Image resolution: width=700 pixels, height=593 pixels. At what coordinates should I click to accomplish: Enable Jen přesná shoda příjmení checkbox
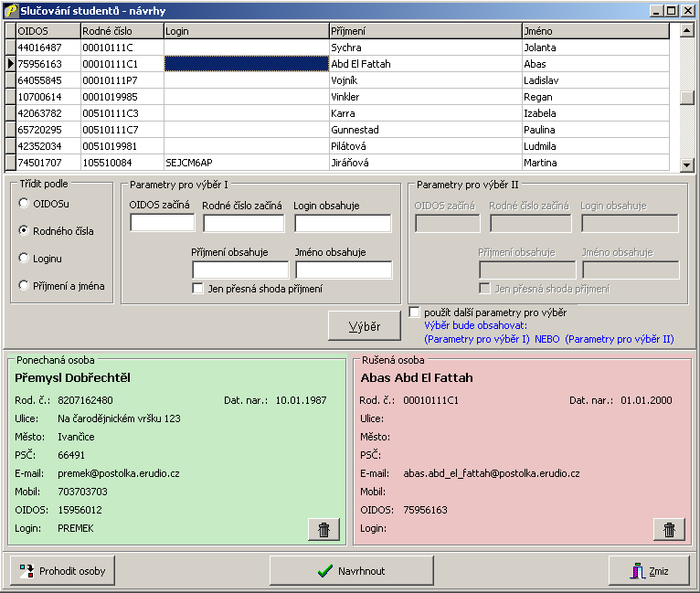[197, 289]
